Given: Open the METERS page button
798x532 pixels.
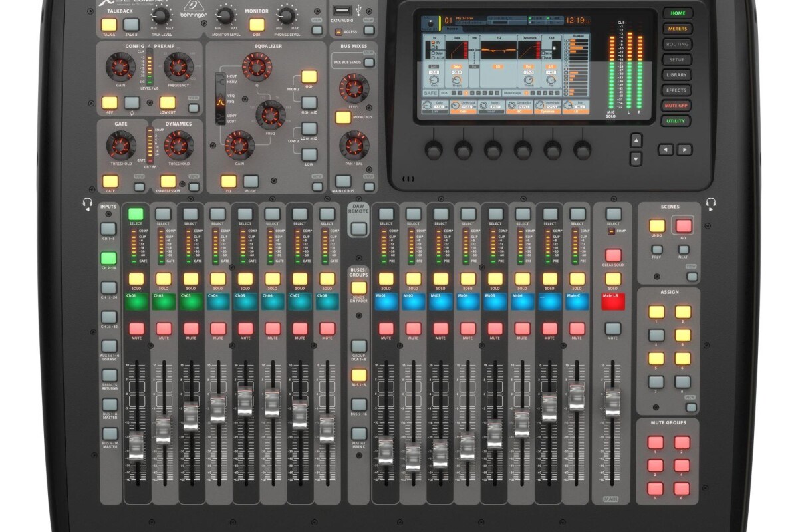Looking at the screenshot, I should pos(678,29).
